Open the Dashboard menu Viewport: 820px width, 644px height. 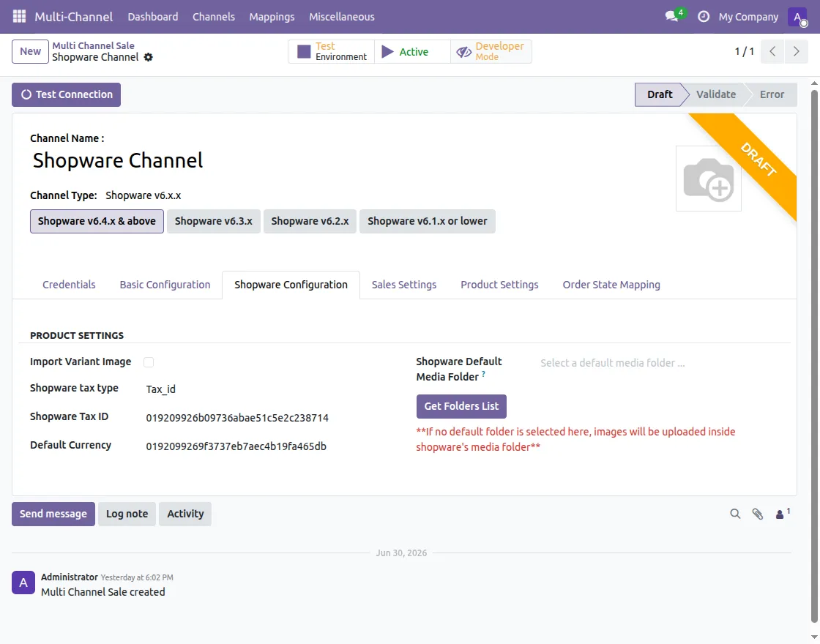(x=153, y=17)
